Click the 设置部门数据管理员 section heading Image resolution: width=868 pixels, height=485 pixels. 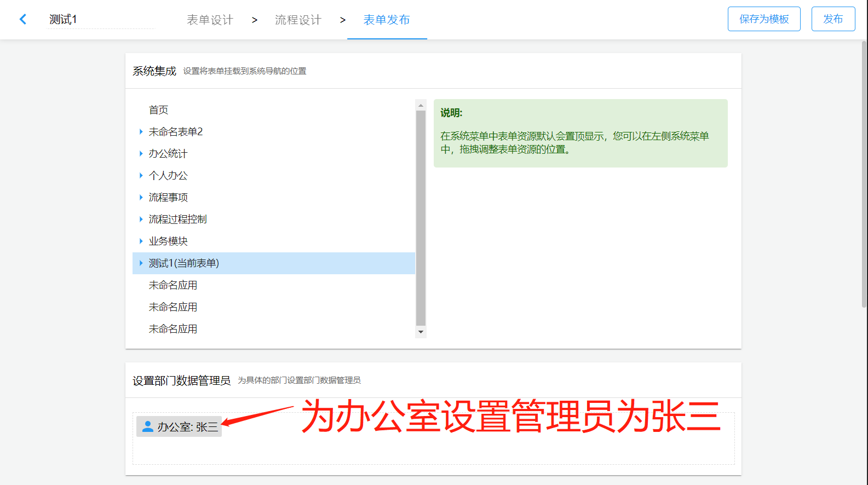tap(181, 380)
